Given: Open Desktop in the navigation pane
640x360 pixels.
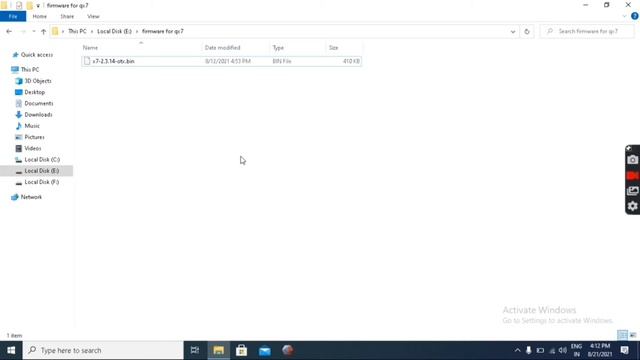Looking at the screenshot, I should 34,92.
